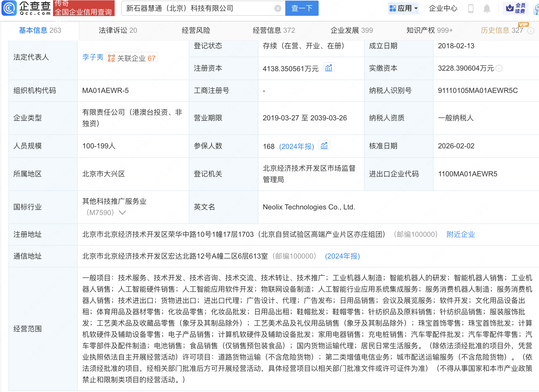Expand the 国标行业 M7590 chevron
This screenshot has height=392, width=539.
pyautogui.click(x=122, y=212)
